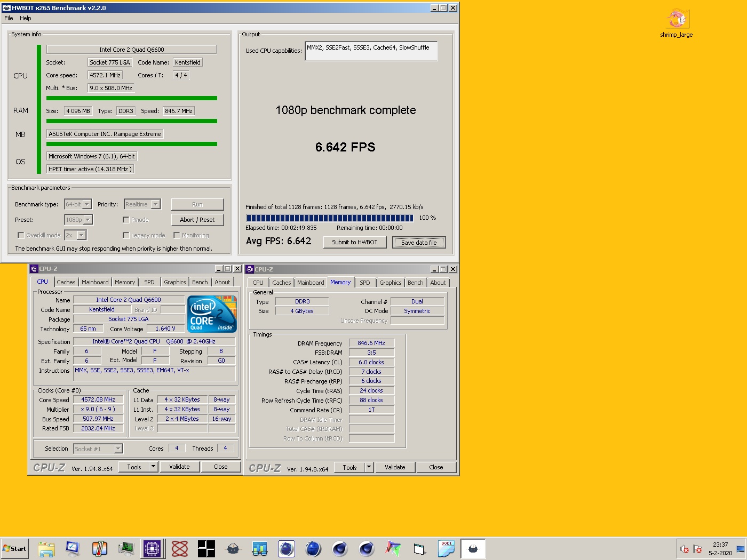Open the File menu in HWBOT x265

coord(9,18)
